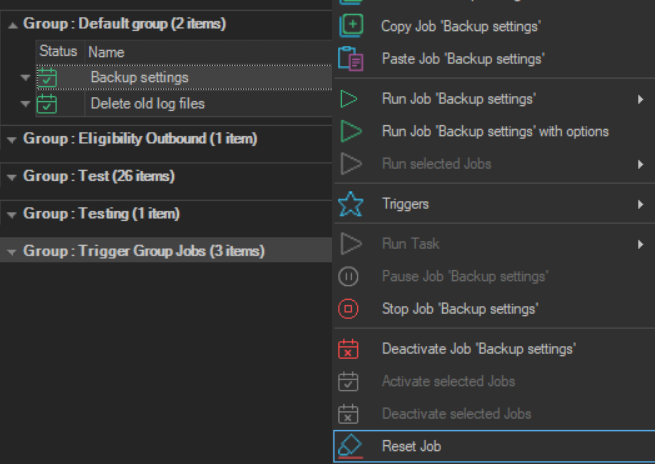This screenshot has width=655, height=464.
Task: Select Stop Job 'Backup settings' menu entry
Action: click(460, 309)
